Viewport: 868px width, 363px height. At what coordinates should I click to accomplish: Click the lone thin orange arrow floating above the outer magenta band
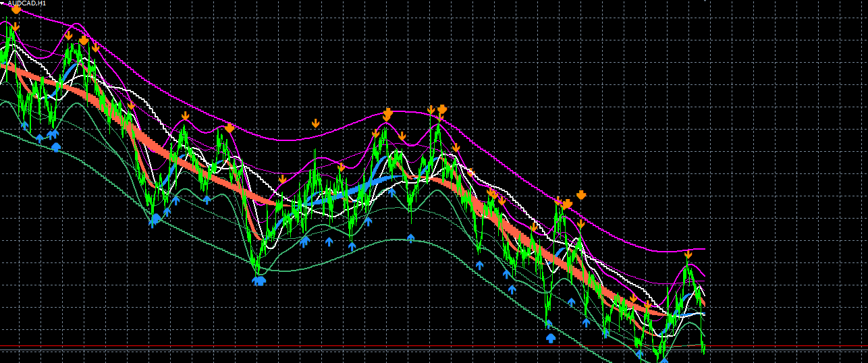click(315, 123)
